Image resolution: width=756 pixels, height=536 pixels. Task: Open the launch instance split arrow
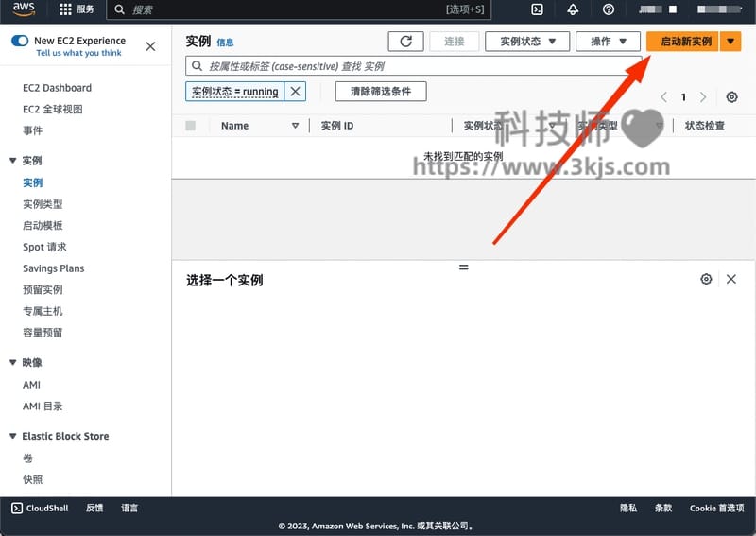pyautogui.click(x=730, y=42)
